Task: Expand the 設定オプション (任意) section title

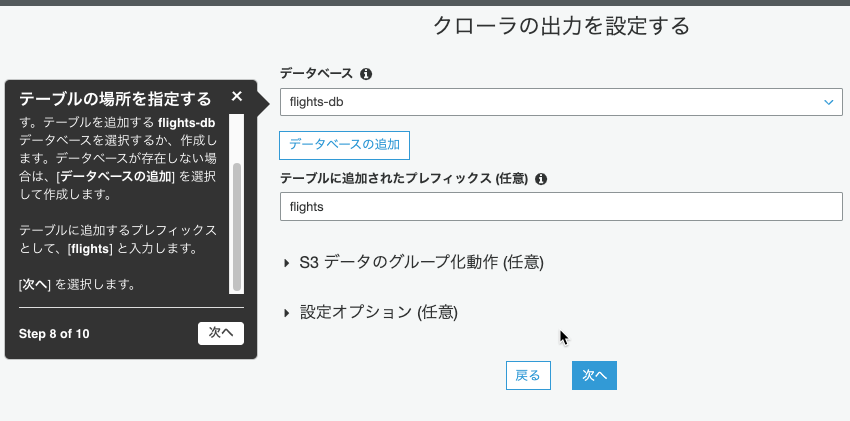Action: coord(378,313)
